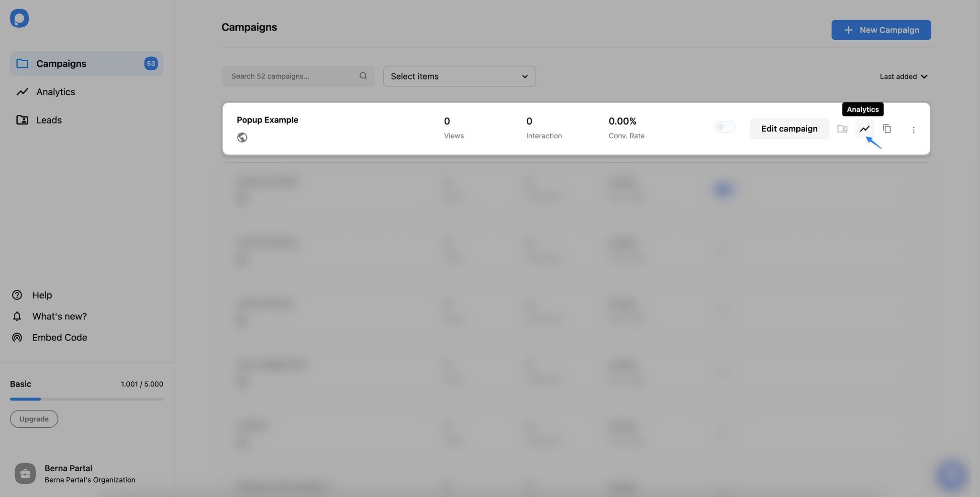Open What's new? in the sidebar
The image size is (980, 497).
[x=59, y=316]
